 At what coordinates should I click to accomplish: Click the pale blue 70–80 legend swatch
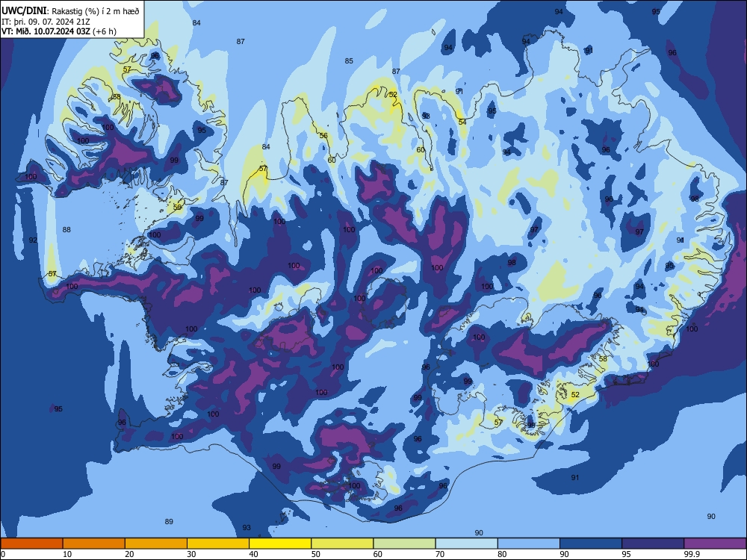tap(466, 544)
